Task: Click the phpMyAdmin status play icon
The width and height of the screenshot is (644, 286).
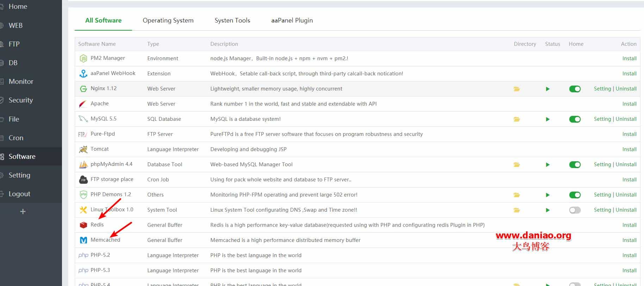Action: click(548, 165)
